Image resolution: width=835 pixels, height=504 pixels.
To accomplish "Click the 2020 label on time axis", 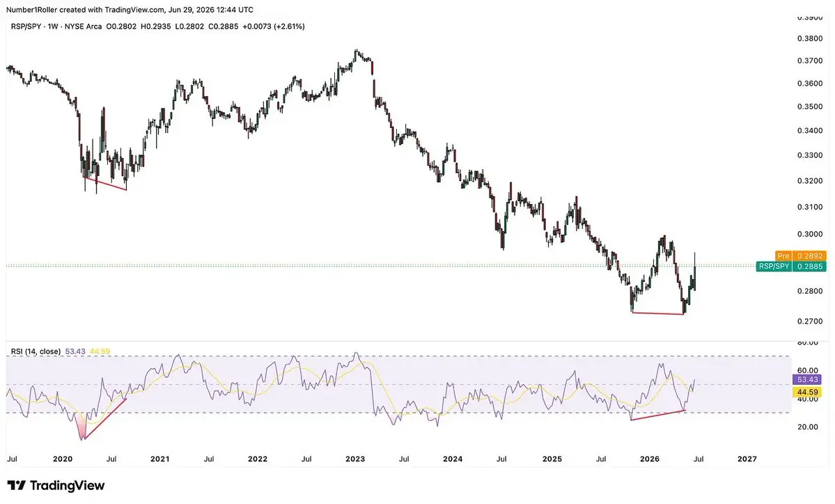I will pos(62,459).
